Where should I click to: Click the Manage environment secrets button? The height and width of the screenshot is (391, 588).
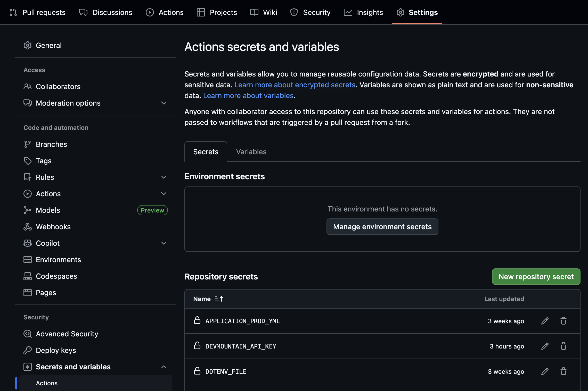pyautogui.click(x=382, y=227)
